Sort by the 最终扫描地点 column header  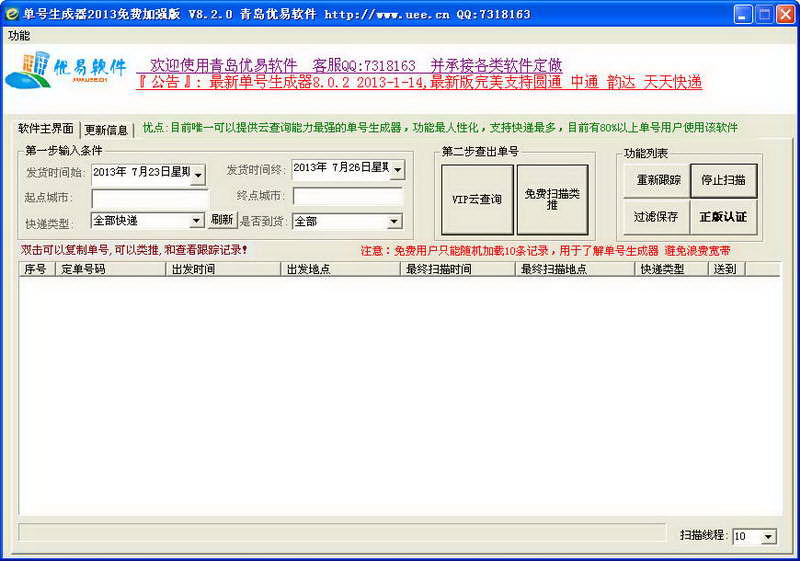coord(575,269)
